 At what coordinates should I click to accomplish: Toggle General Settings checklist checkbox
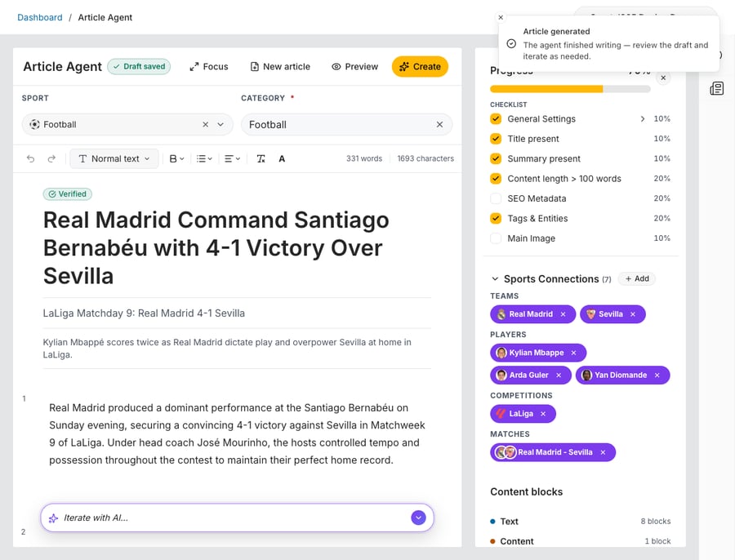(x=496, y=119)
